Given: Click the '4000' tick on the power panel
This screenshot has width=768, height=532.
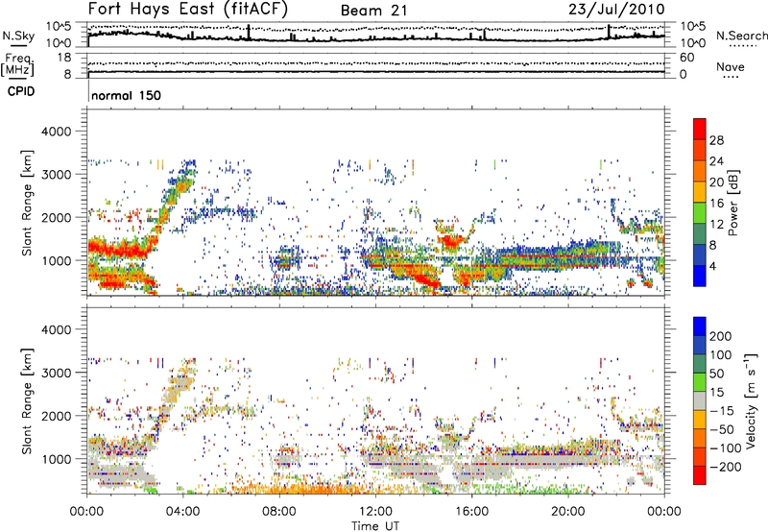Looking at the screenshot, I should [x=56, y=132].
